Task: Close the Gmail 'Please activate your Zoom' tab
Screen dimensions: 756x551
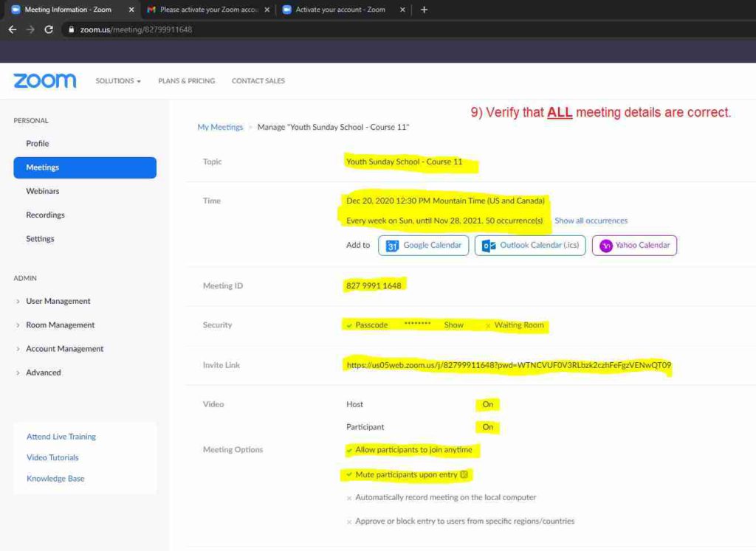Action: pos(267,10)
